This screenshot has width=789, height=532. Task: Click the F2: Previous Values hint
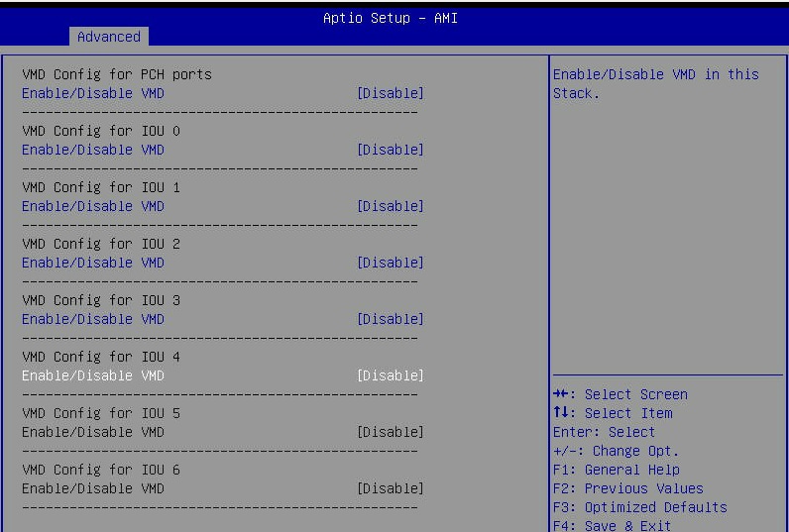(627, 488)
